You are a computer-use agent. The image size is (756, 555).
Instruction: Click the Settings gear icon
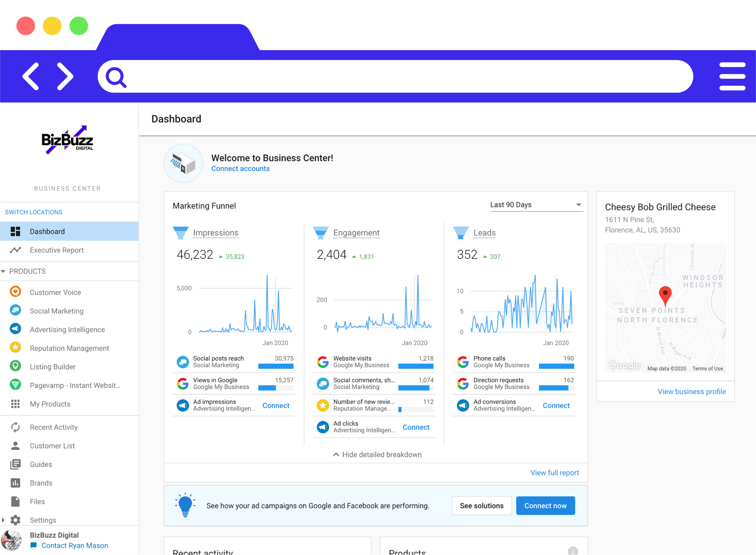point(15,520)
